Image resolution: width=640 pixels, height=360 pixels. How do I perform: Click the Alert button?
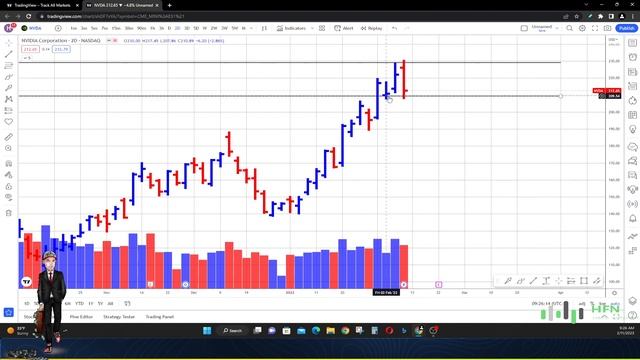point(344,28)
